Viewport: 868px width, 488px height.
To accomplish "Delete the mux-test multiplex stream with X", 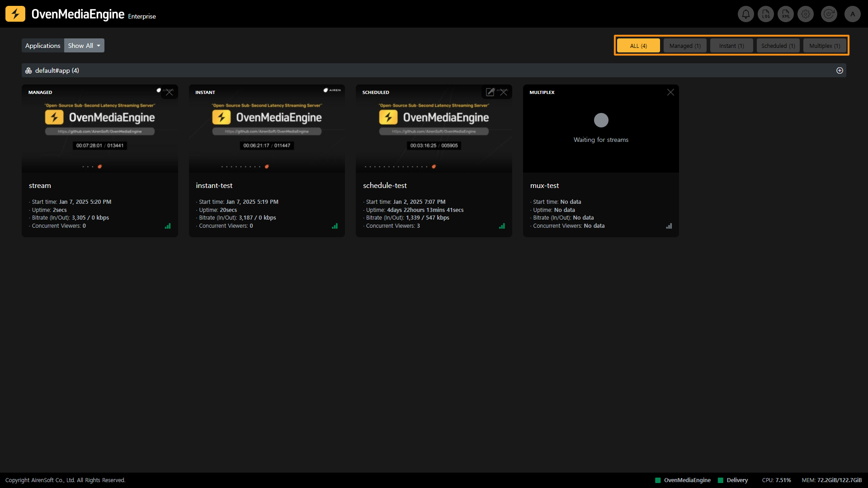I will pos(670,92).
